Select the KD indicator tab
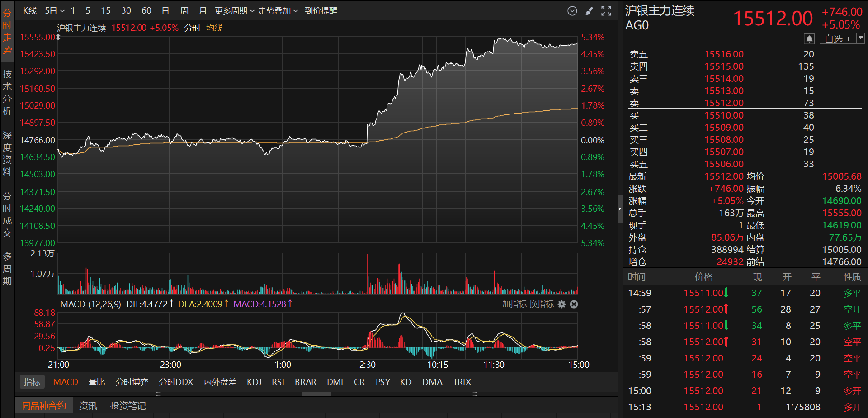Screen dimensions: 868x418 coord(406,382)
